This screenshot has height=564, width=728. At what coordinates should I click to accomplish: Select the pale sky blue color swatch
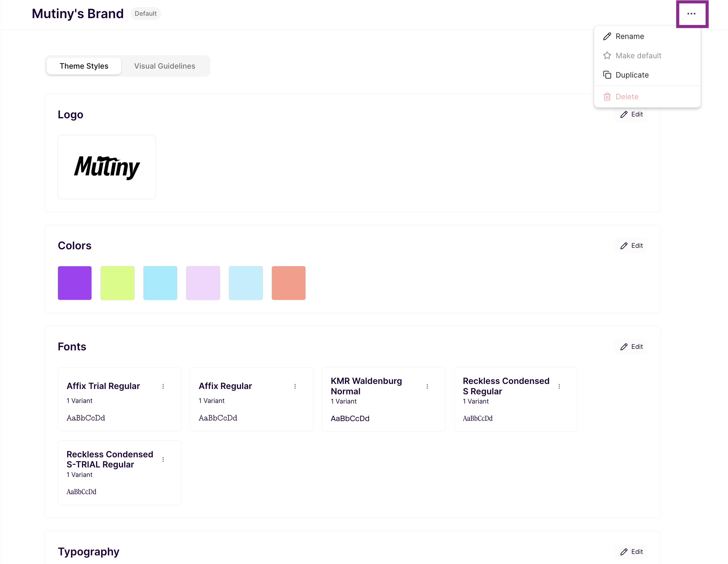click(x=246, y=283)
